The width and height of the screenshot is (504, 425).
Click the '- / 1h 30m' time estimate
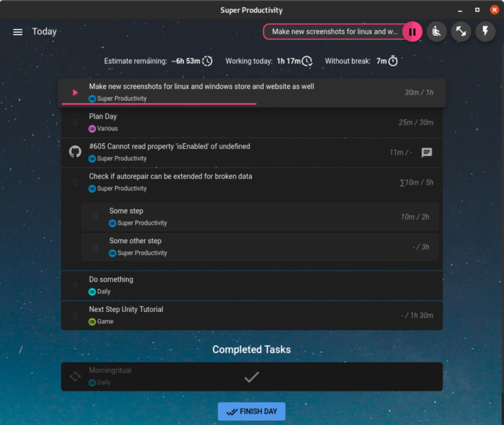click(417, 315)
